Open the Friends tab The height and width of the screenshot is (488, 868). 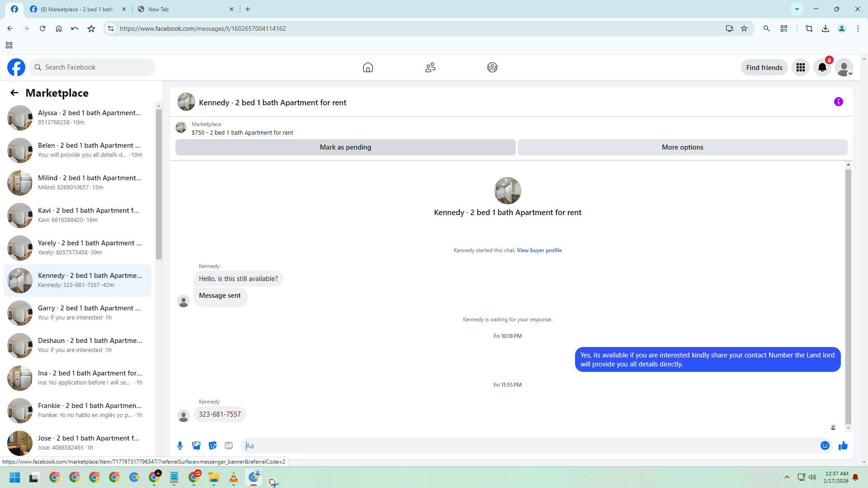pyautogui.click(x=430, y=67)
